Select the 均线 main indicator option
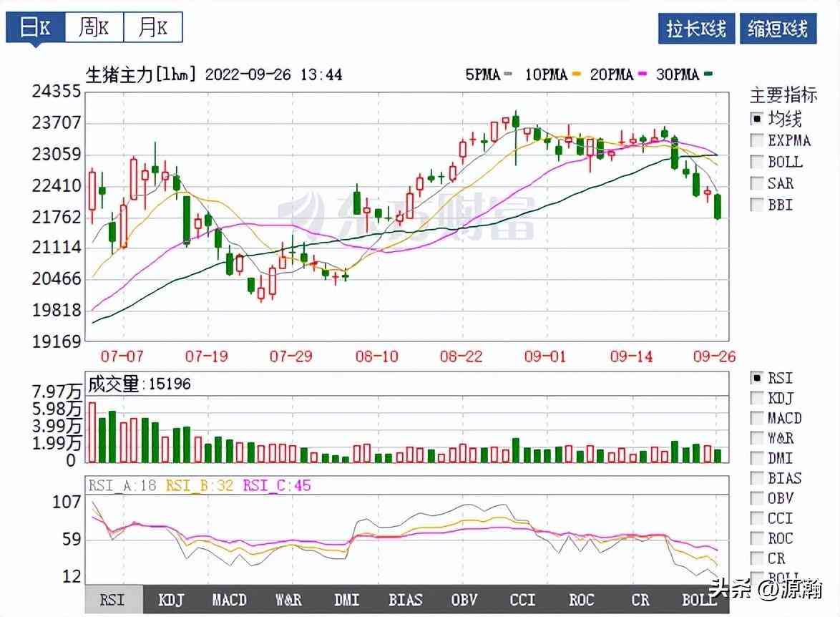The height and width of the screenshot is (617, 840). 756,119
